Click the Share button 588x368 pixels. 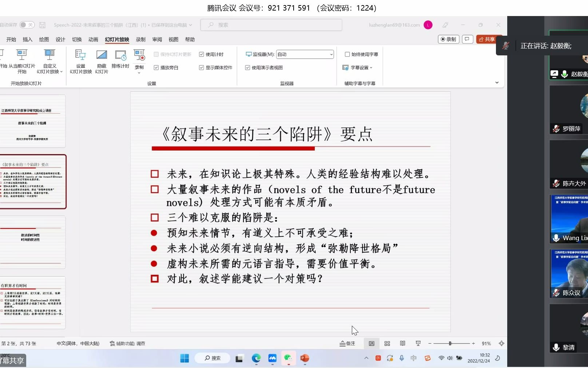click(x=486, y=39)
